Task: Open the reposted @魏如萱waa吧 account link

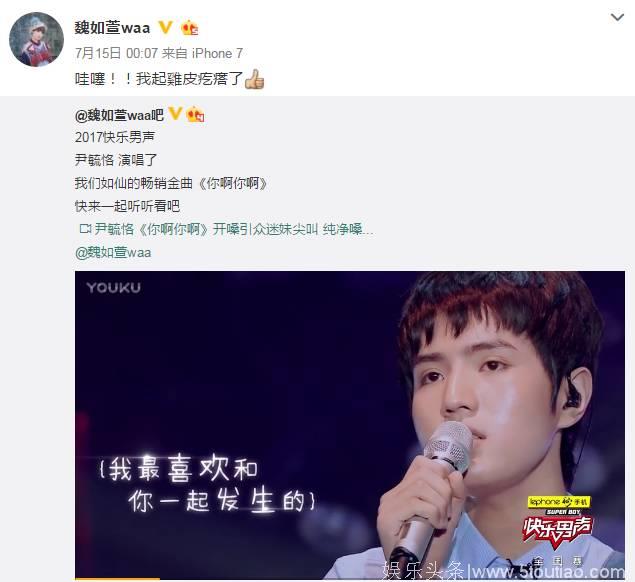Action: tap(119, 115)
